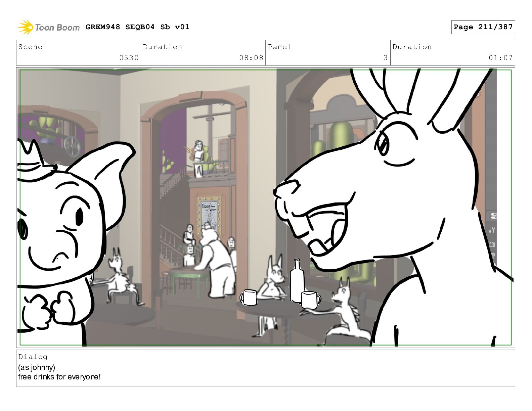Select panel number '3'
The width and height of the screenshot is (532, 411).
386,58
